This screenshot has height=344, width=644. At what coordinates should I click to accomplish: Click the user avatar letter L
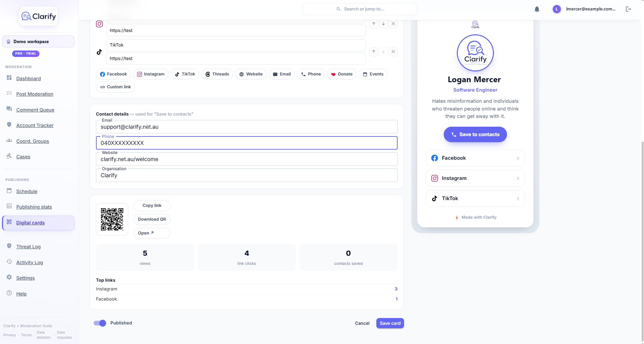(557, 9)
